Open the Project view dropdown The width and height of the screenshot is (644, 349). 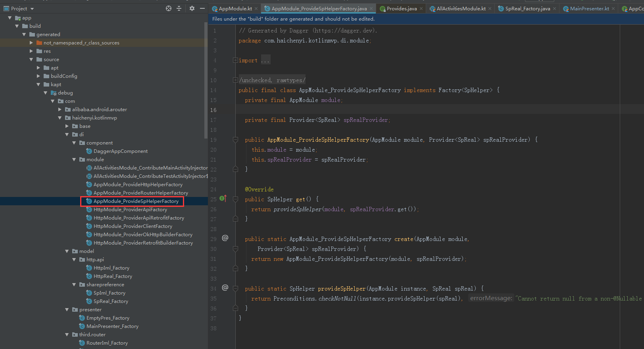click(x=19, y=8)
